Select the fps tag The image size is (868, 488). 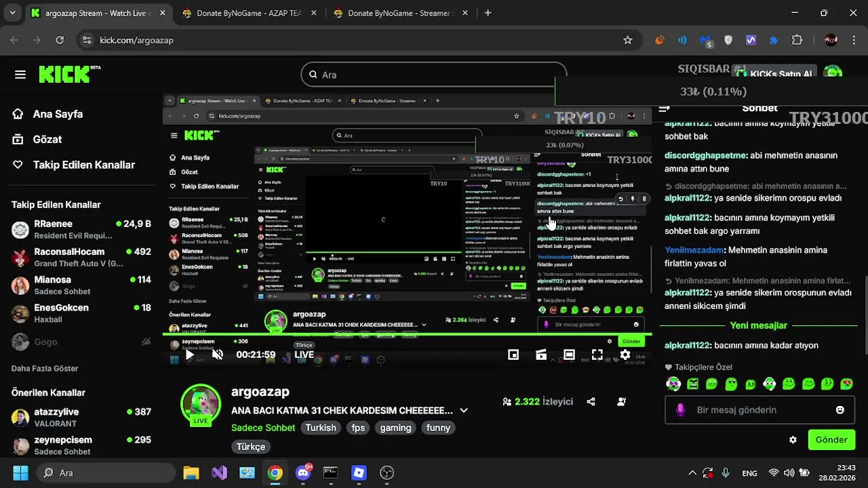(358, 428)
